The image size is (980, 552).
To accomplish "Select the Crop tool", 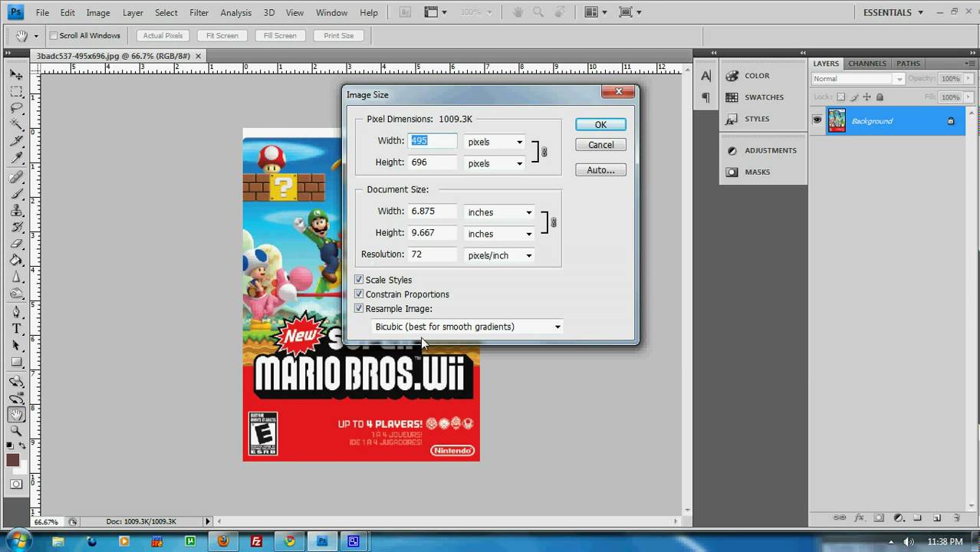I will [16, 142].
